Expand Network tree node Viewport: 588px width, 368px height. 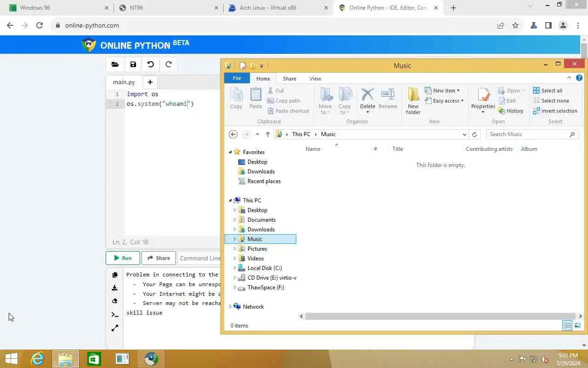(231, 307)
